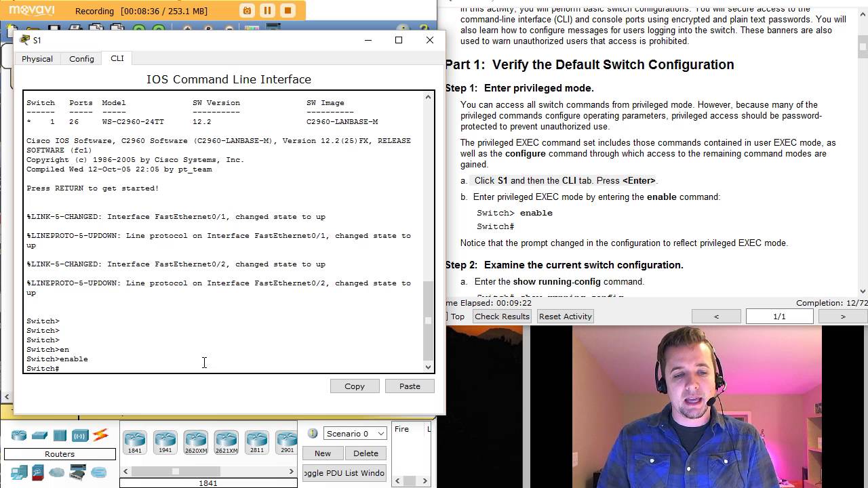The width and height of the screenshot is (868, 488).
Task: Switch to the Config tab in S1
Action: coord(81,59)
